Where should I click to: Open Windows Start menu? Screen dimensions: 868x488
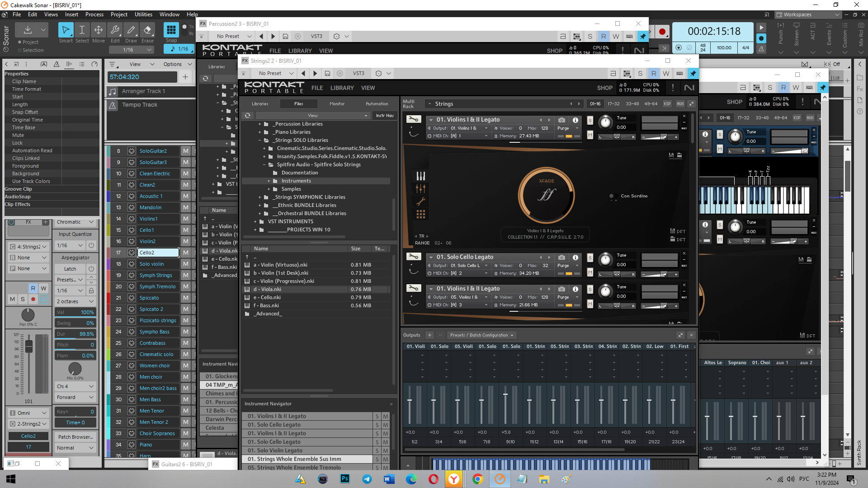click(x=11, y=479)
